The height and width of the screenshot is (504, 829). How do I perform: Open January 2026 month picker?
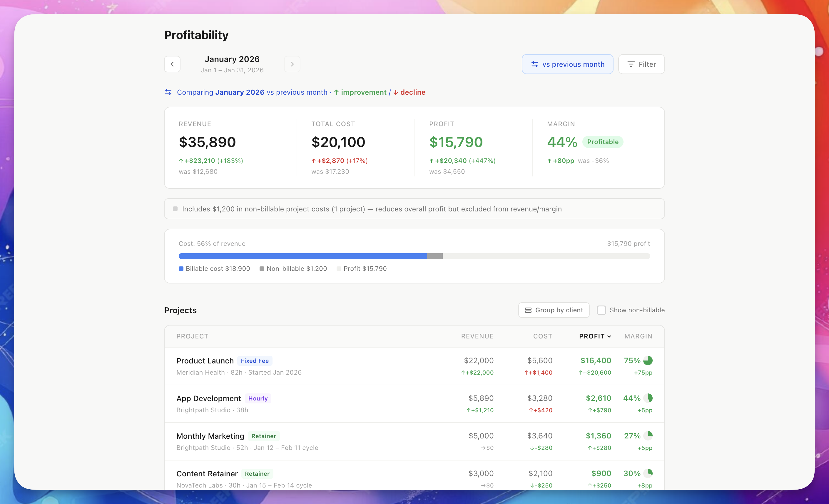tap(232, 60)
